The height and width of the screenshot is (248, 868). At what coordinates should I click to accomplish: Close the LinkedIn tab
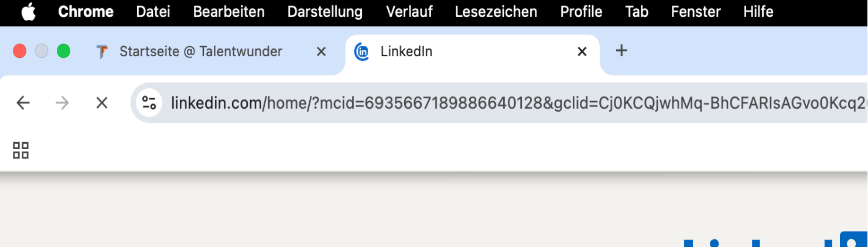click(582, 52)
